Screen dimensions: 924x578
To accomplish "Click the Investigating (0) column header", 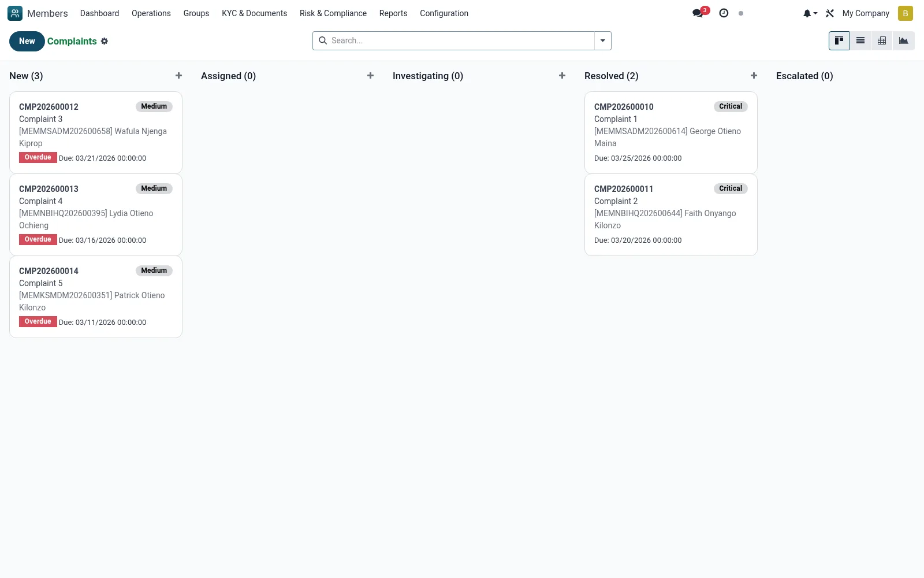I will click(x=428, y=76).
